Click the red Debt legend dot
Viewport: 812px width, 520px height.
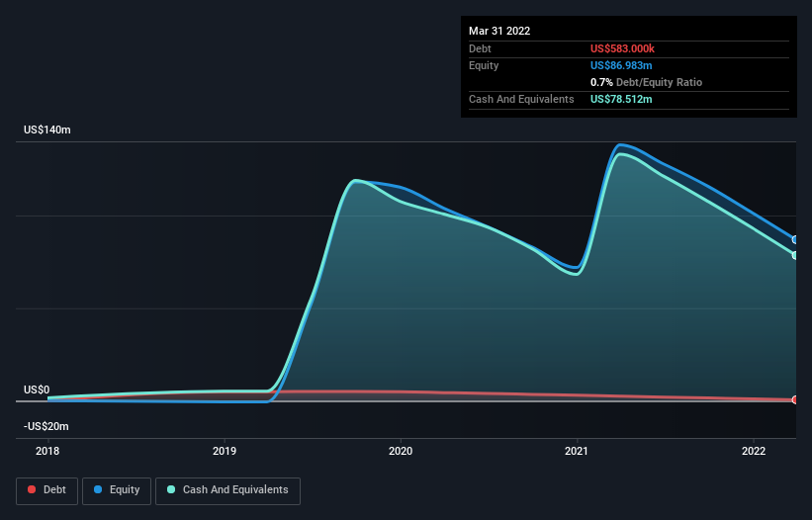pos(32,489)
